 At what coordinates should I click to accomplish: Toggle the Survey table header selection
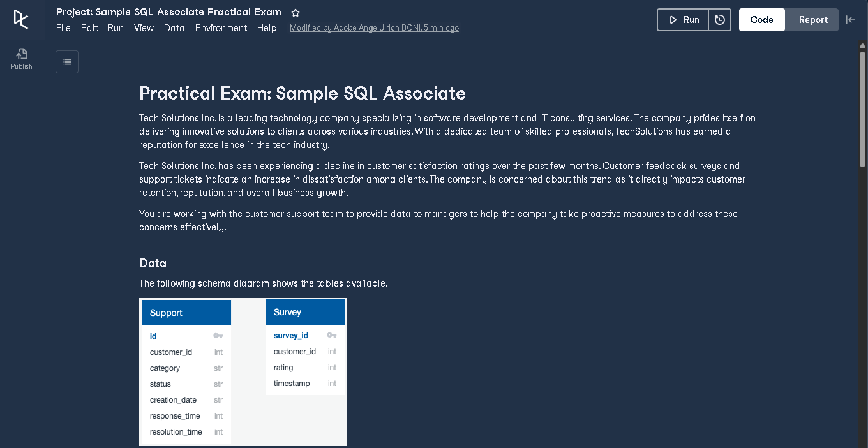click(x=304, y=312)
